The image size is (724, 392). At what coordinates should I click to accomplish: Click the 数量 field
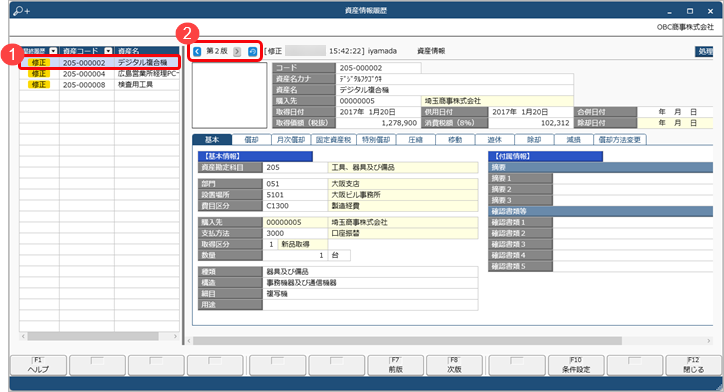pyautogui.click(x=295, y=255)
